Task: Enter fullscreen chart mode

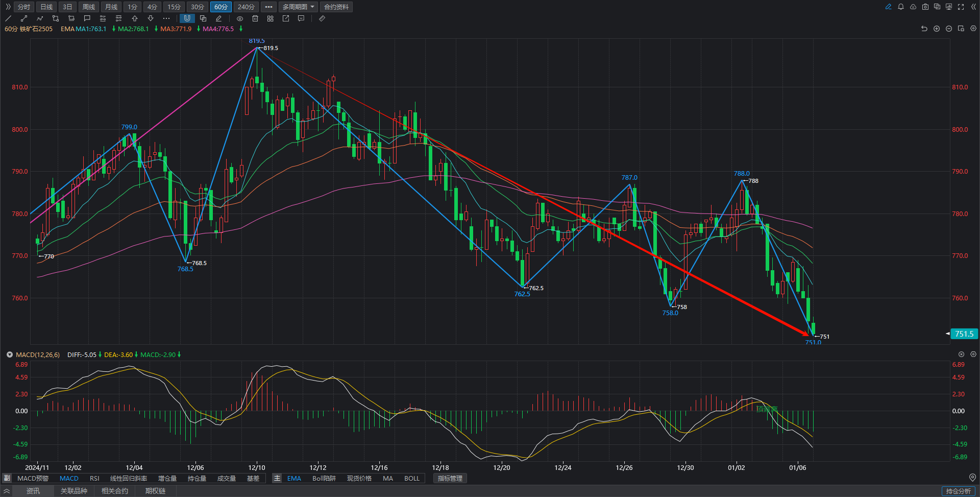Action: pos(961,7)
